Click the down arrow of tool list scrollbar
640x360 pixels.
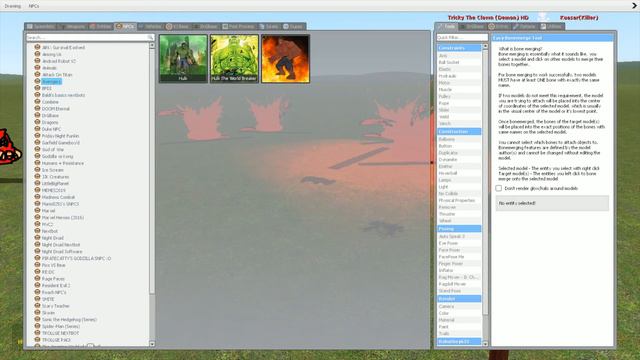pos(485,344)
